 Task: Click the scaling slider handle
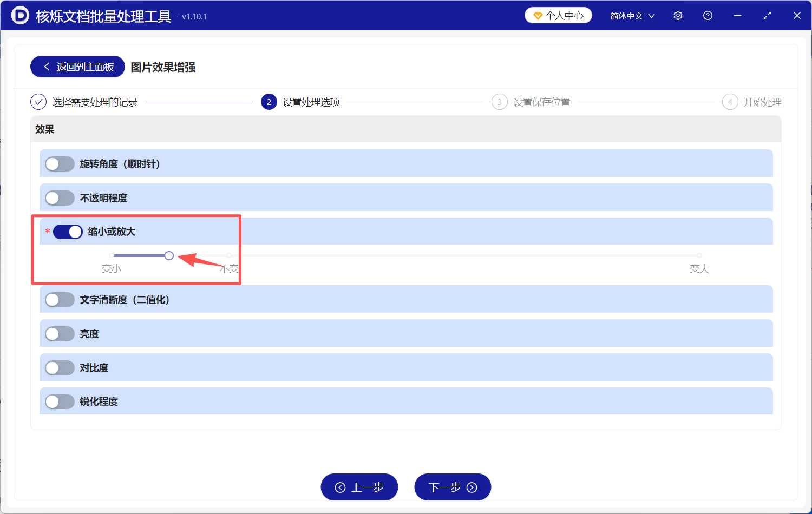click(x=169, y=255)
